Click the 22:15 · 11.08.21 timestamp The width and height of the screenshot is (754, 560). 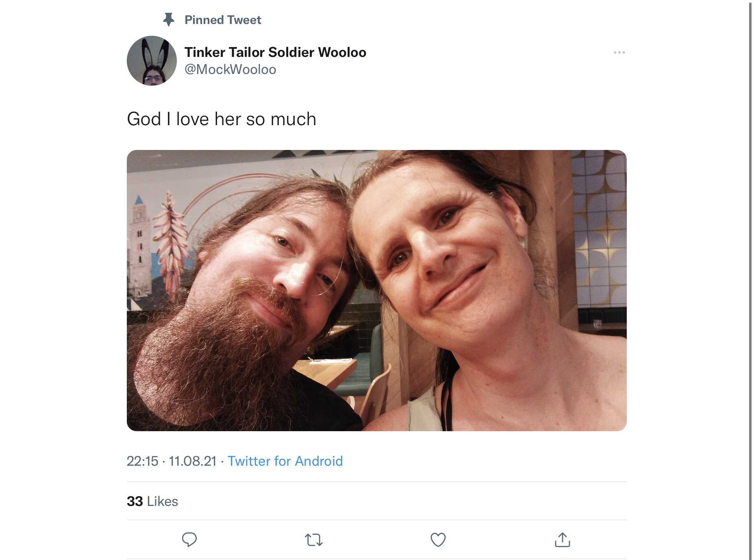click(x=172, y=461)
